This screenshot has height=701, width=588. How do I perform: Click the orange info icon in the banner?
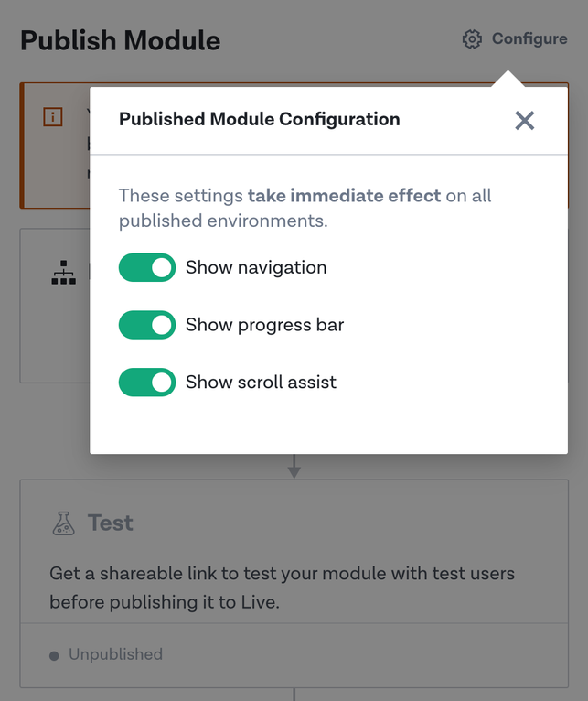click(53, 117)
